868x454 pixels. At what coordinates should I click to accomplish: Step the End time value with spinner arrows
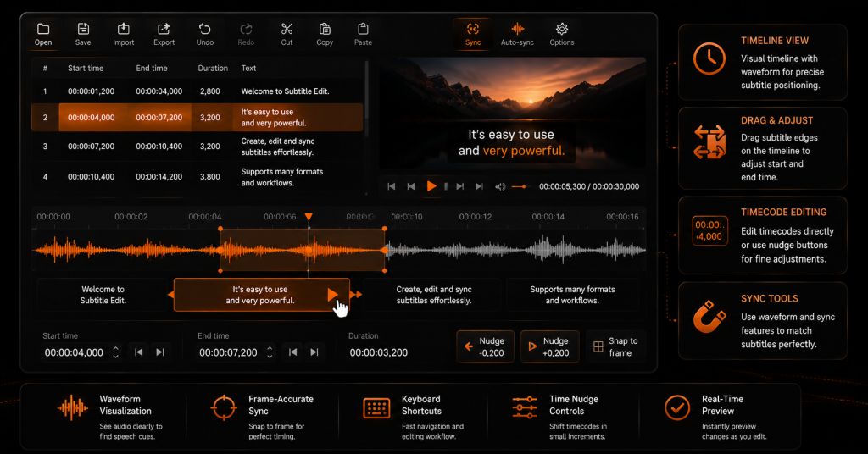(270, 352)
